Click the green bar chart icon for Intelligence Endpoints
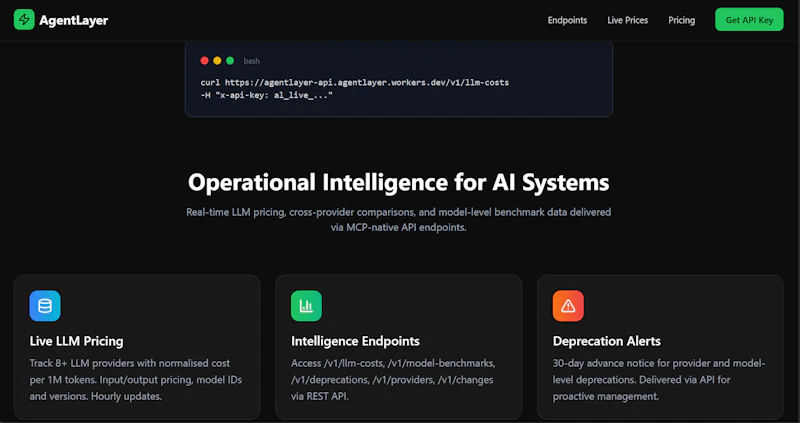800x423 pixels. (x=306, y=306)
